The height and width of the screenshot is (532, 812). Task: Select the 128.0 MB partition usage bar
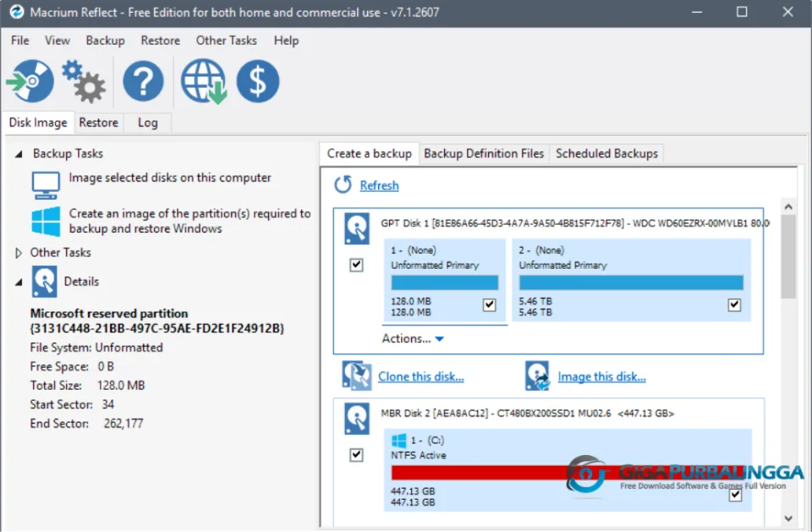click(x=445, y=282)
